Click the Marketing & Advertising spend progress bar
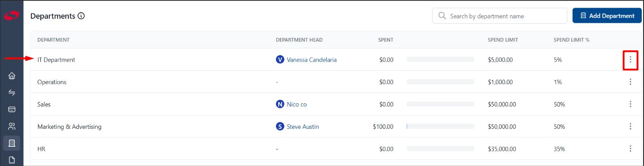The height and width of the screenshot is (166, 644). coord(440,127)
